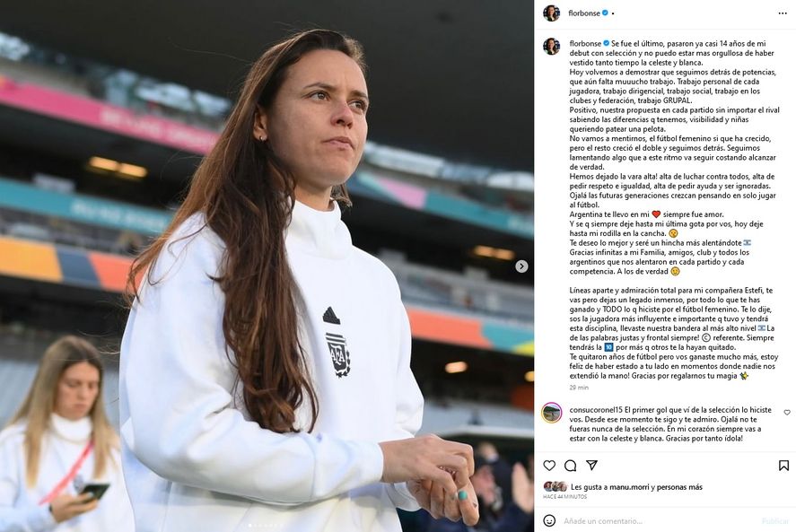Go to the next photo with carousel arrow
The width and height of the screenshot is (796, 532).
tap(521, 266)
